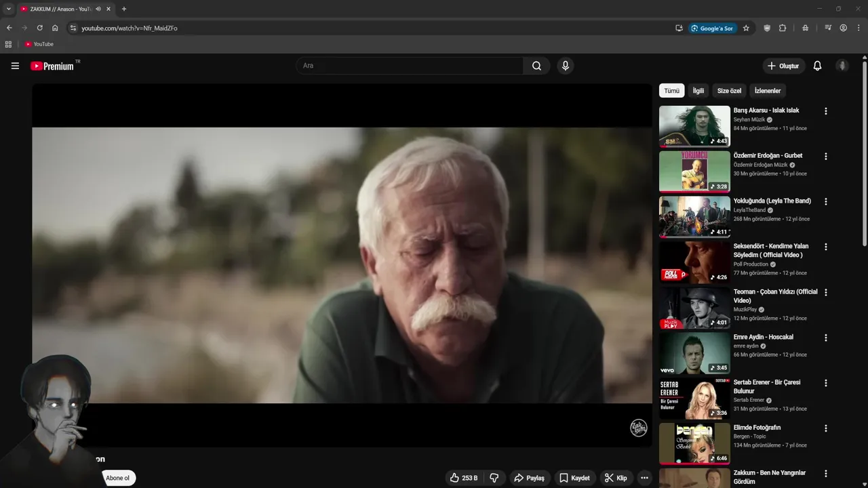This screenshot has height=488, width=868.
Task: Open options for Zakkum - Ben Ne Yangınlar Gördüm
Action: click(x=825, y=474)
